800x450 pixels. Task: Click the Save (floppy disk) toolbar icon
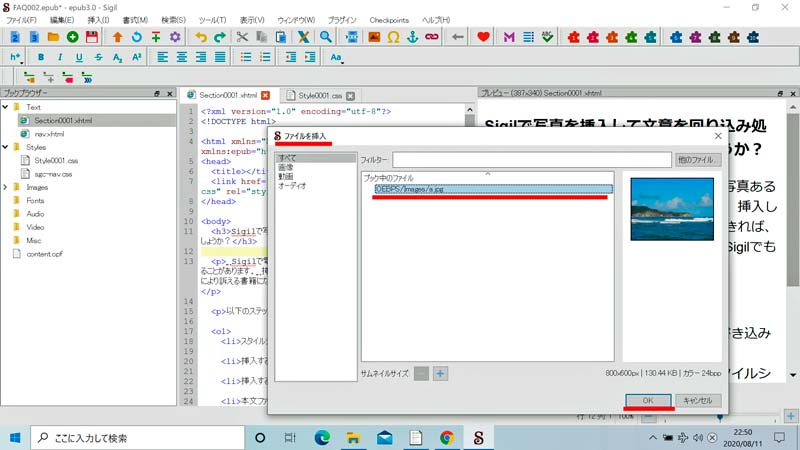pyautogui.click(x=92, y=37)
